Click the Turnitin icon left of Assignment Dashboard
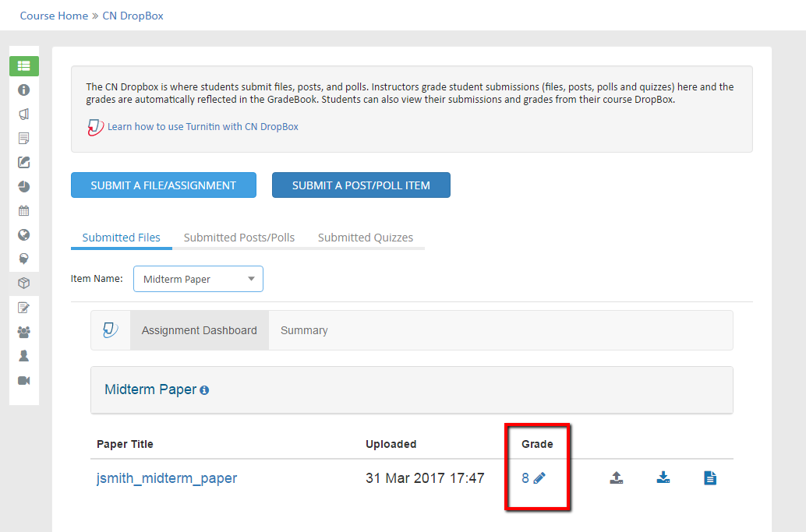806x532 pixels. point(110,330)
